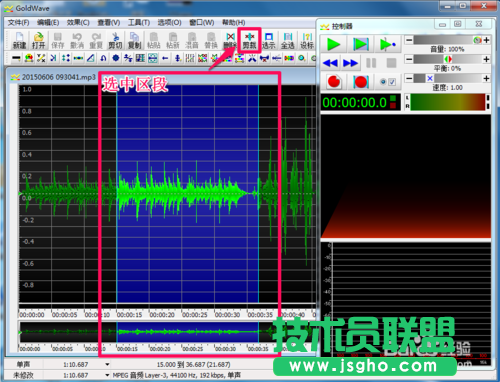500x382 pixels.
Task: Open the channel length dropdown arrow
Action: click(x=107, y=364)
